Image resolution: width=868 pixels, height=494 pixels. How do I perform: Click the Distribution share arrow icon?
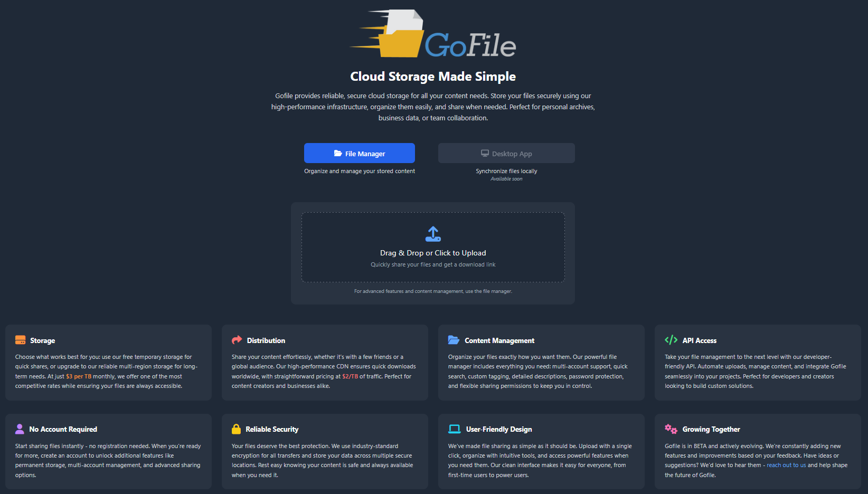tap(237, 340)
